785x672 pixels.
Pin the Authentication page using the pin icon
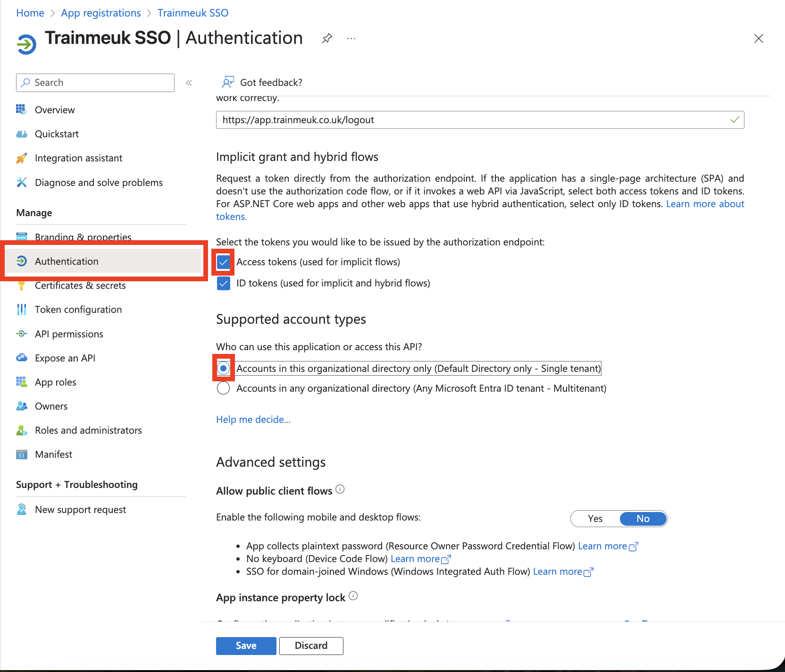tap(327, 38)
